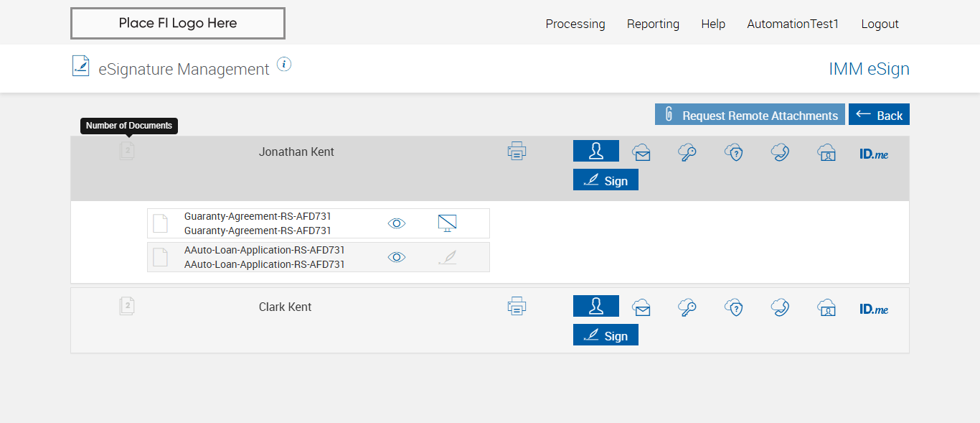Open the Reporting menu
The height and width of the screenshot is (423, 980).
(653, 24)
